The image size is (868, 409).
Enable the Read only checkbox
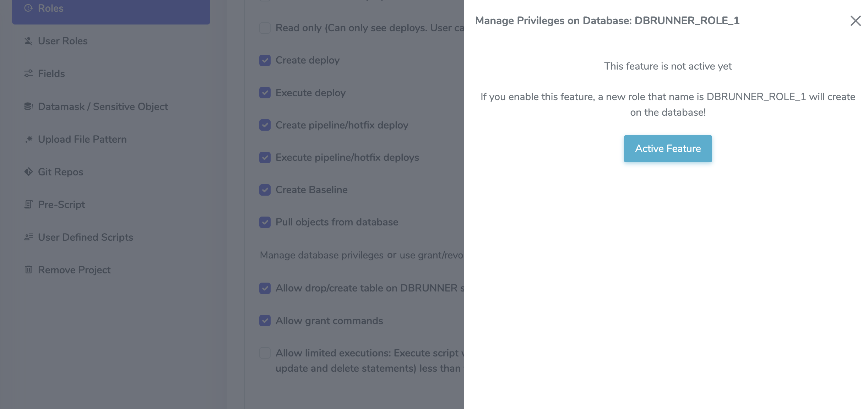(x=265, y=28)
